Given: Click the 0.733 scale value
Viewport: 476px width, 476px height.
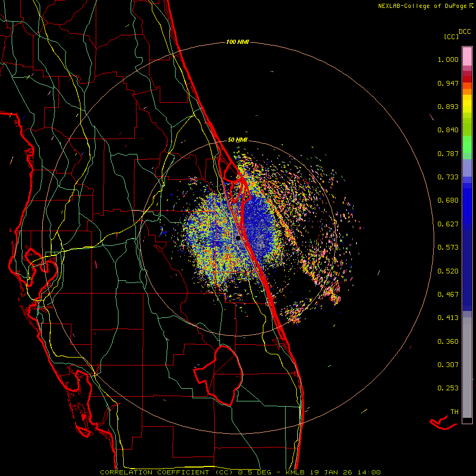Looking at the screenshot, I should [448, 177].
